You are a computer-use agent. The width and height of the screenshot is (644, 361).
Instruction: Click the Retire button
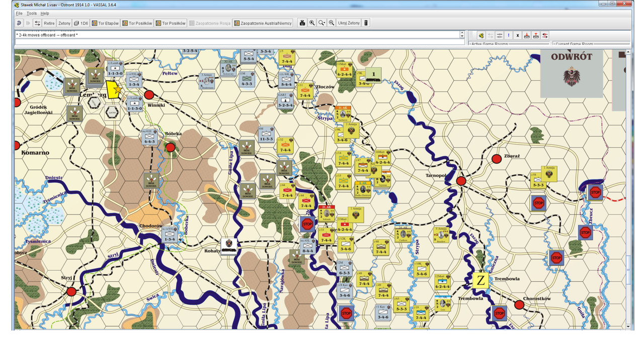click(49, 23)
